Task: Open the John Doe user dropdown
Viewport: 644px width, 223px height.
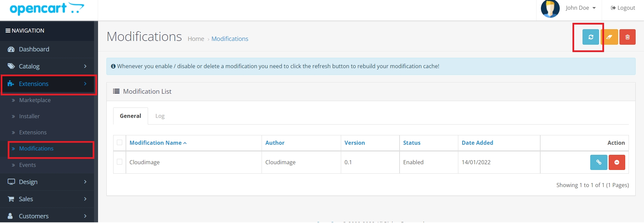Action: (580, 8)
